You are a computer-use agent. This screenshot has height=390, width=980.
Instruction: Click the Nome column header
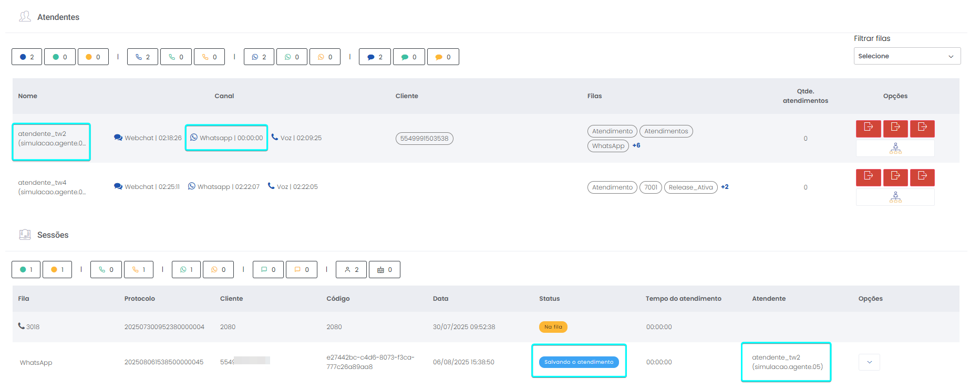coord(28,96)
